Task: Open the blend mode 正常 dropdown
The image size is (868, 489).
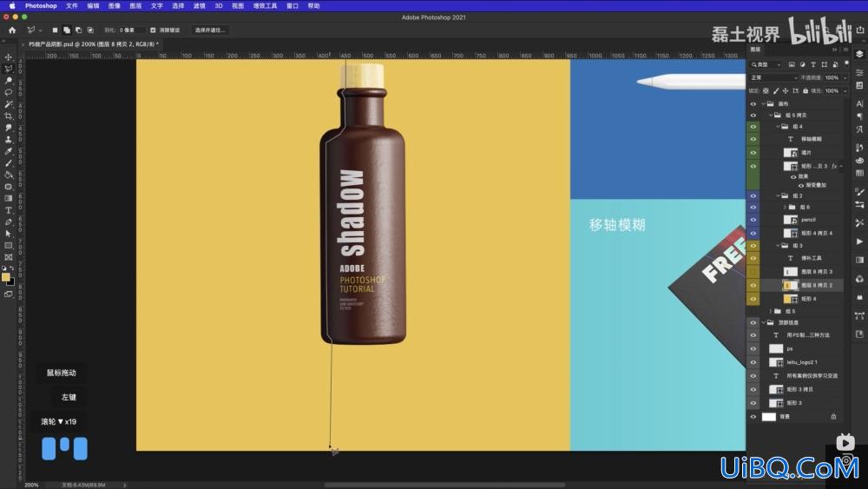Action: (773, 77)
